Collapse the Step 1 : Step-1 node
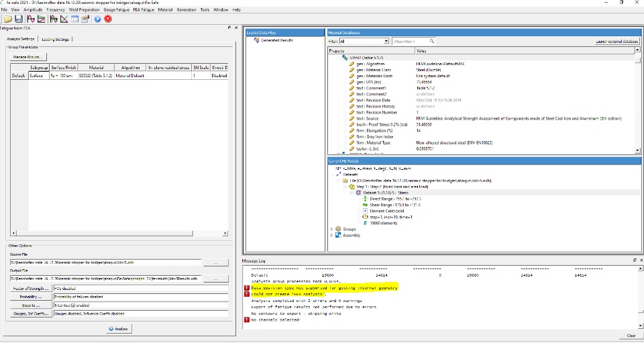Image resolution: width=644 pixels, height=343 pixels. (x=345, y=187)
